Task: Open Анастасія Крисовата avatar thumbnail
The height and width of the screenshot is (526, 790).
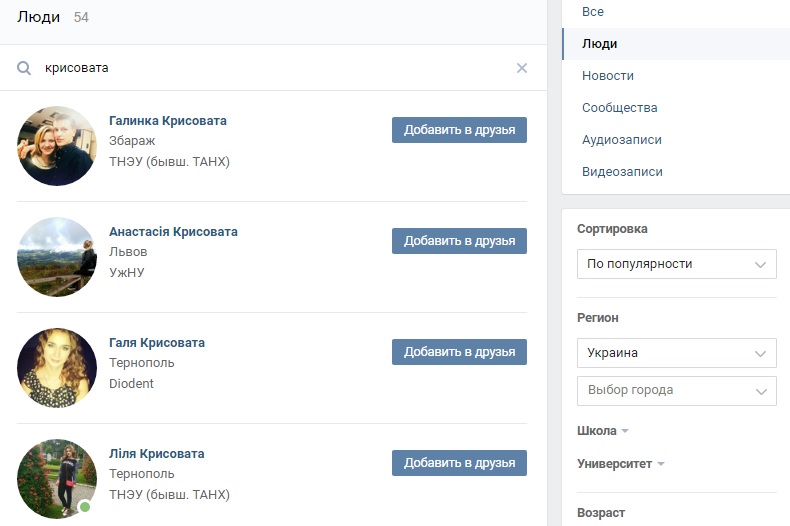Action: point(57,257)
